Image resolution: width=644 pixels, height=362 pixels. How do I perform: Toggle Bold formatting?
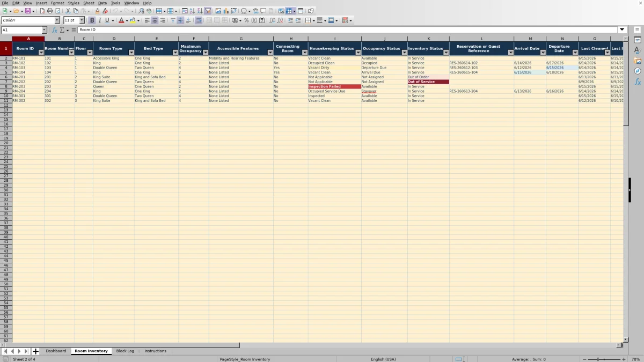pos(92,20)
